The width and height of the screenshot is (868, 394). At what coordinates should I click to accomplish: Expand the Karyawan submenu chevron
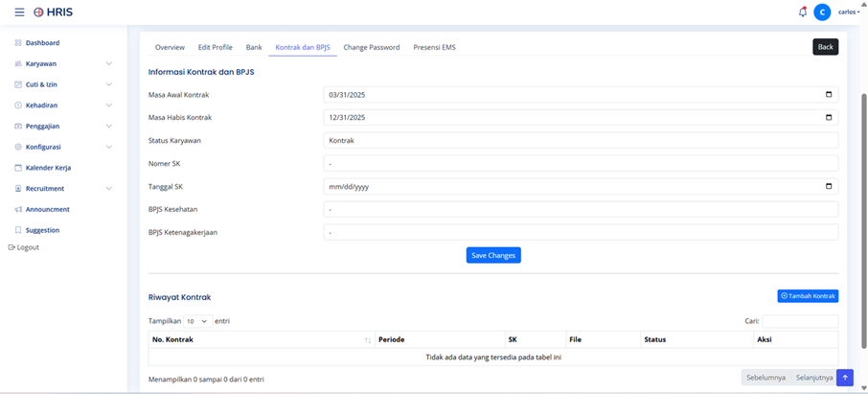click(x=109, y=63)
